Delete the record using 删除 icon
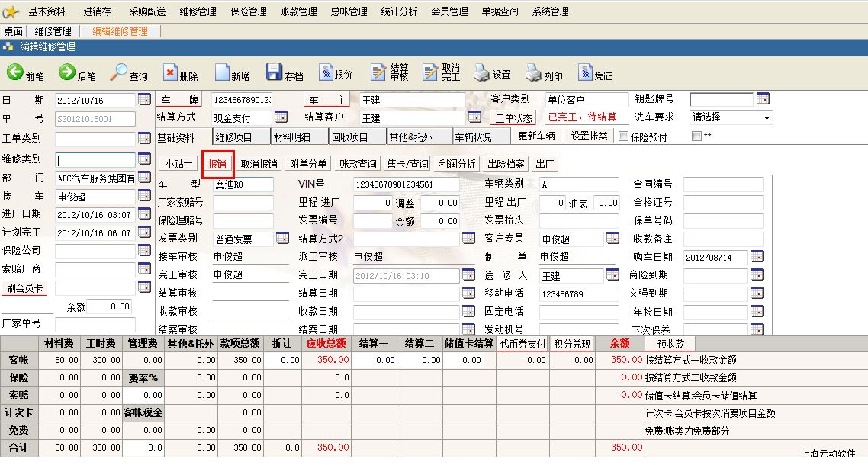Image resolution: width=868 pixels, height=465 pixels. point(171,73)
